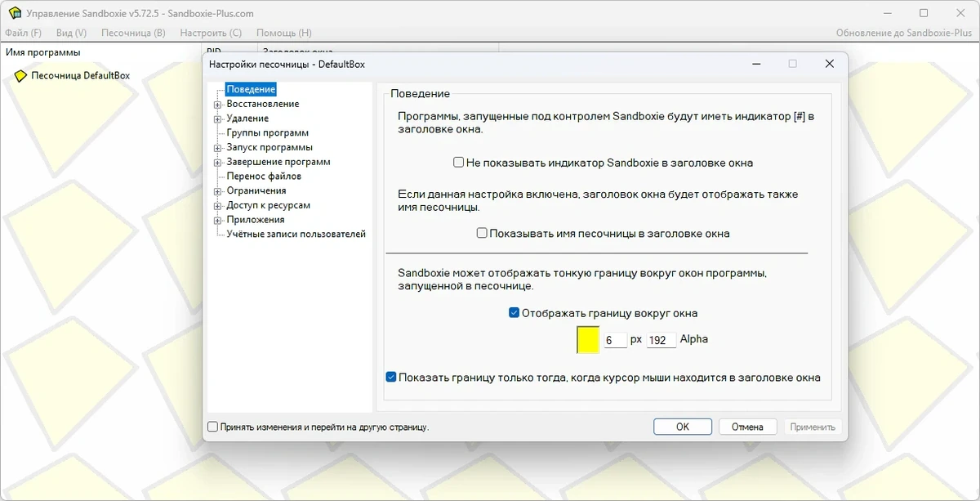The image size is (980, 501).
Task: Select Ограничения label in the tree
Action: pyautogui.click(x=256, y=190)
